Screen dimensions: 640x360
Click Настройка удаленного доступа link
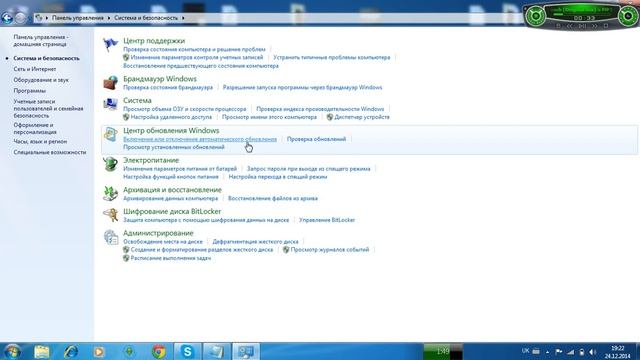point(171,117)
